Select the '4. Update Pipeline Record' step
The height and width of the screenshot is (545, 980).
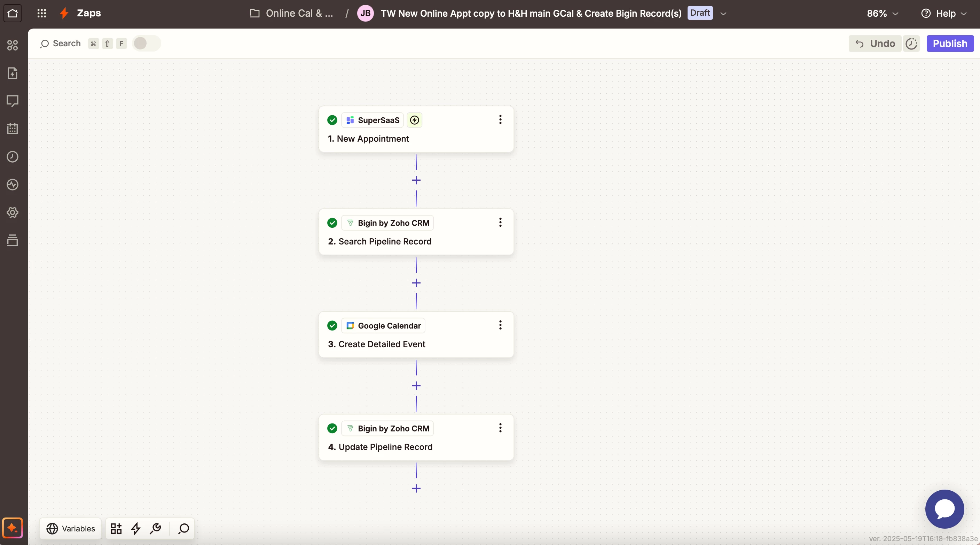pyautogui.click(x=416, y=438)
